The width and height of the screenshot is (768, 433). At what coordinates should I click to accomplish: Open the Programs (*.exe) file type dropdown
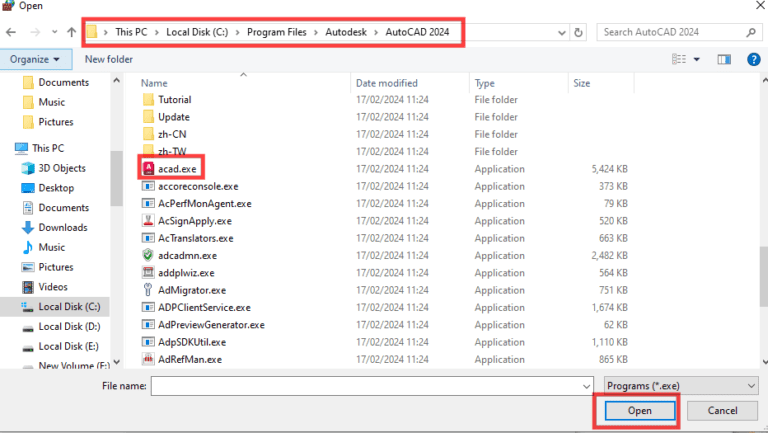tap(681, 385)
